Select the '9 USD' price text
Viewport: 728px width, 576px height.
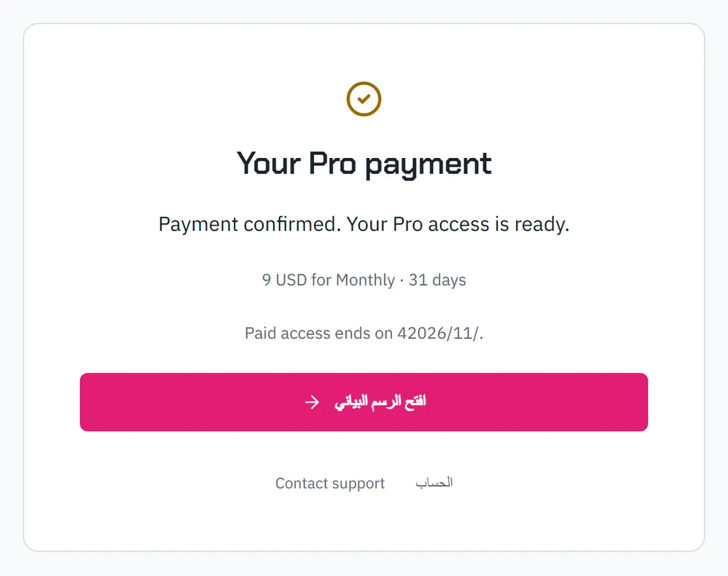click(284, 280)
